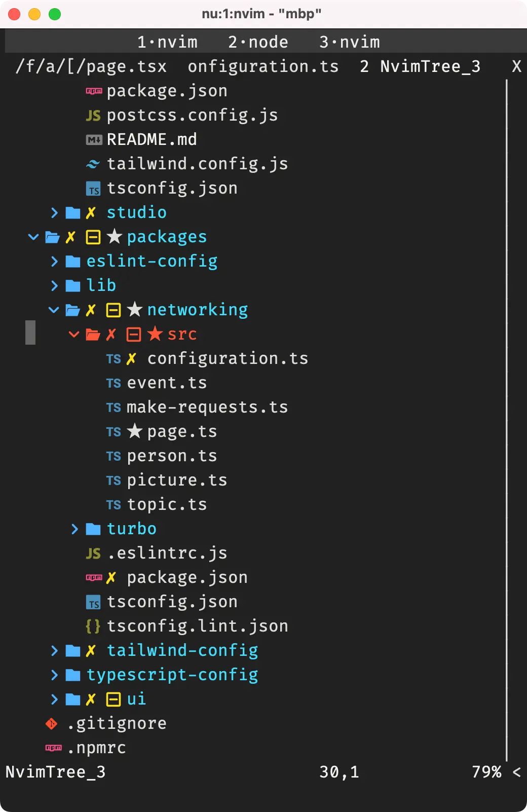
Task: Click the TS icon beside topic.ts
Action: tap(114, 505)
